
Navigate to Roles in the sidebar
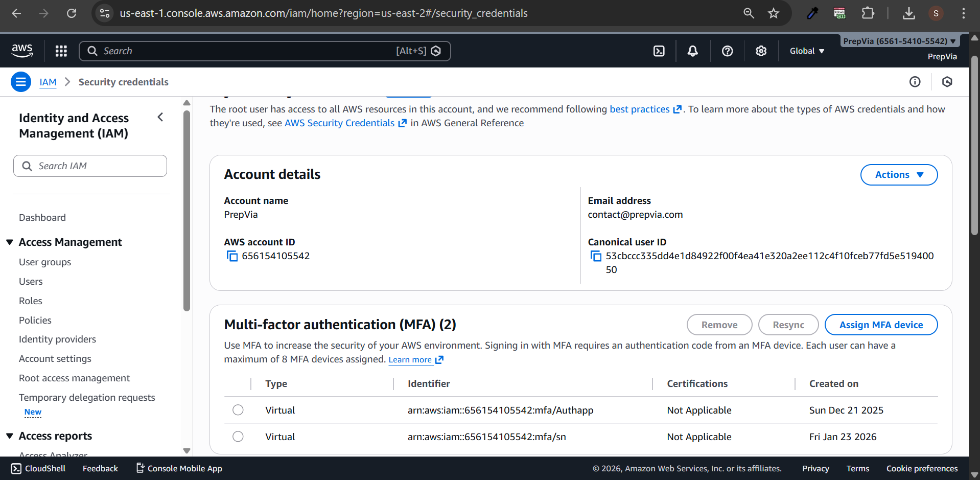click(31, 301)
